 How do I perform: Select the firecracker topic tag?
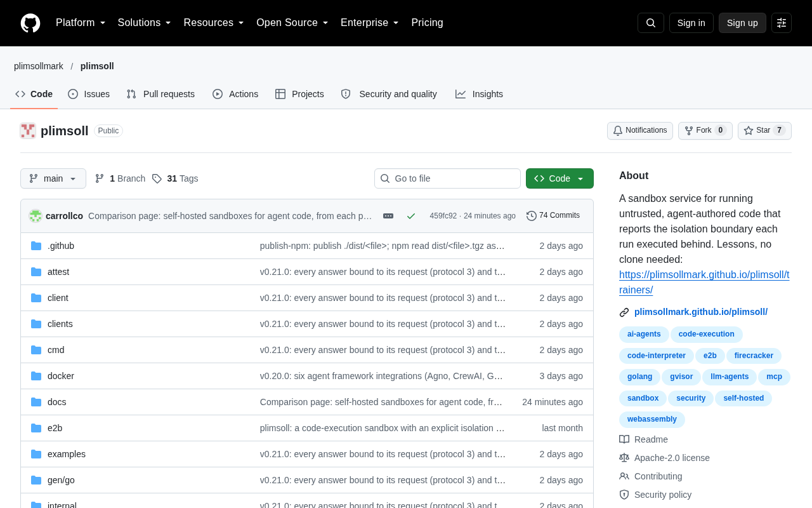[754, 356]
